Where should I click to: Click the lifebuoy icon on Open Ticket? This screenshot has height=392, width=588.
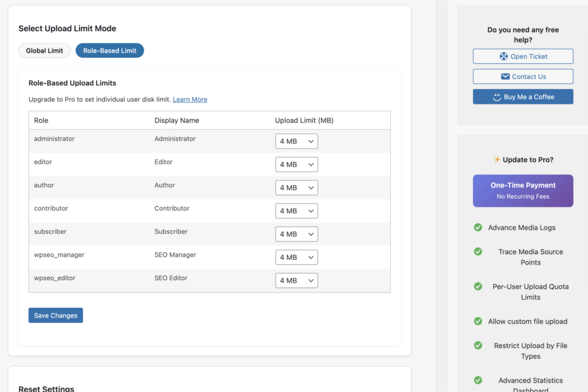pos(503,56)
